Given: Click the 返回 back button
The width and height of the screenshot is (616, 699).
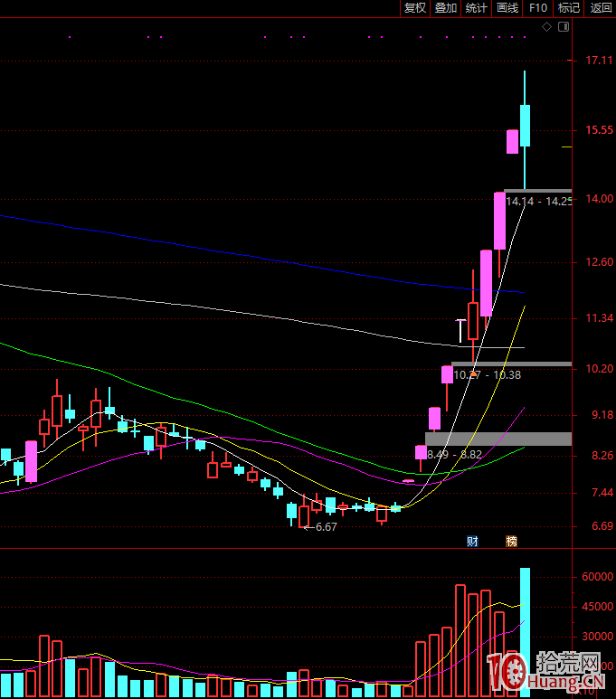Looking at the screenshot, I should [601, 8].
